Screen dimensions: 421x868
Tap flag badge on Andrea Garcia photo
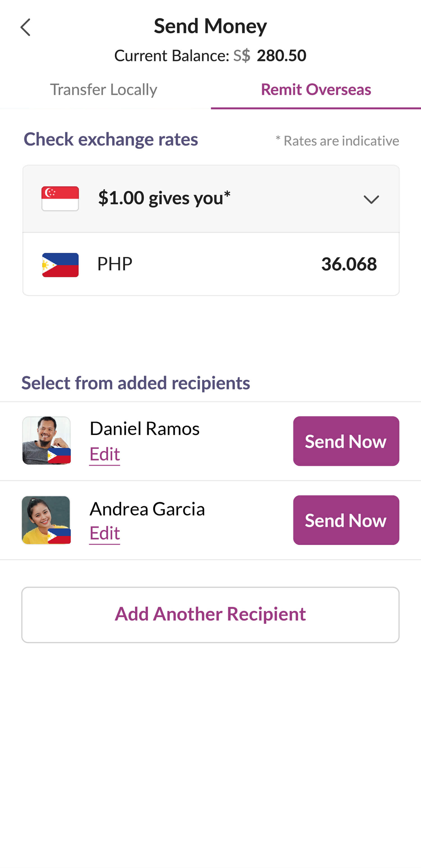[59, 536]
